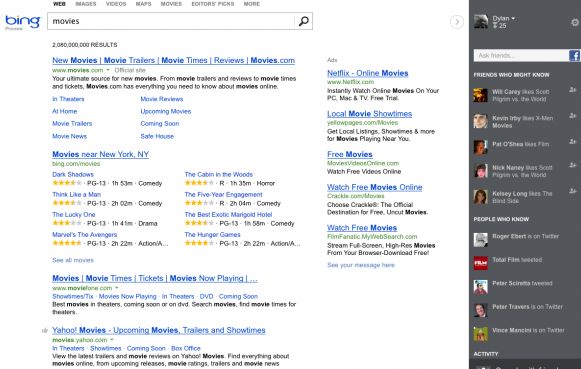581x369 pixels.
Task: Open the Editors' Picks tab
Action: 213,4
